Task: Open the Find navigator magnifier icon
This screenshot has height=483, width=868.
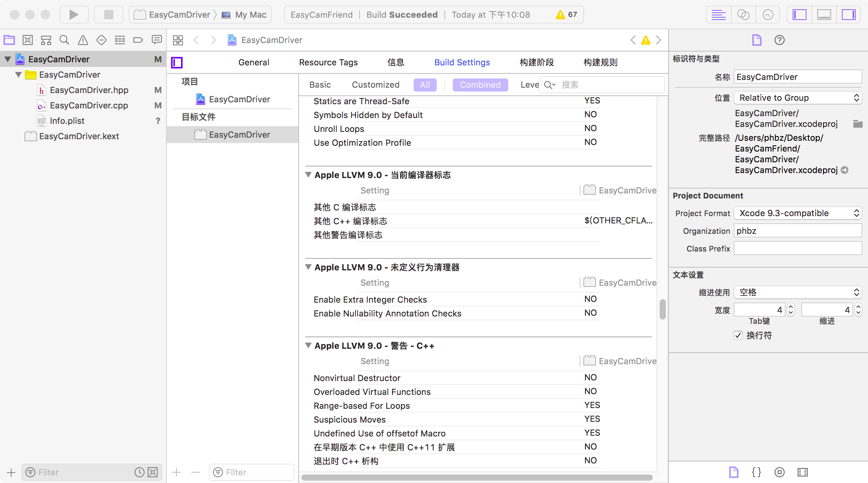Action: point(64,40)
